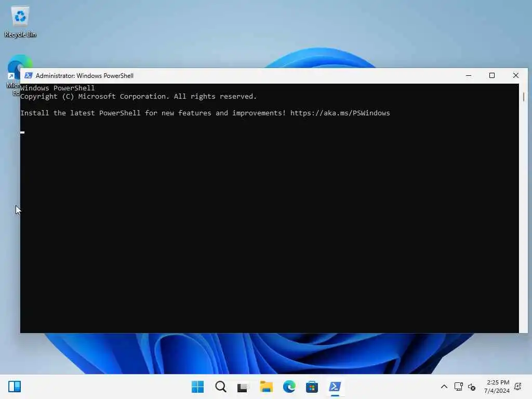Click the PowerShell icon in title bar
This screenshot has width=532, height=399.
29,76
